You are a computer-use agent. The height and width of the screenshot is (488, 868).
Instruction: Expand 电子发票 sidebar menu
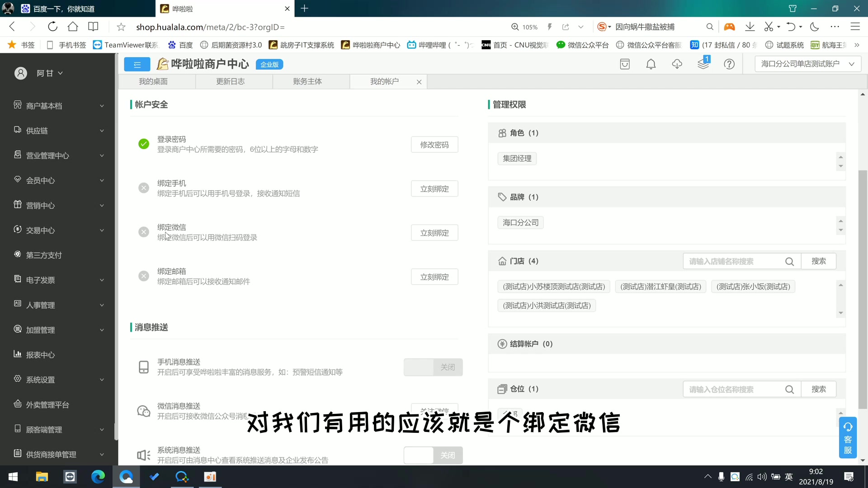59,280
